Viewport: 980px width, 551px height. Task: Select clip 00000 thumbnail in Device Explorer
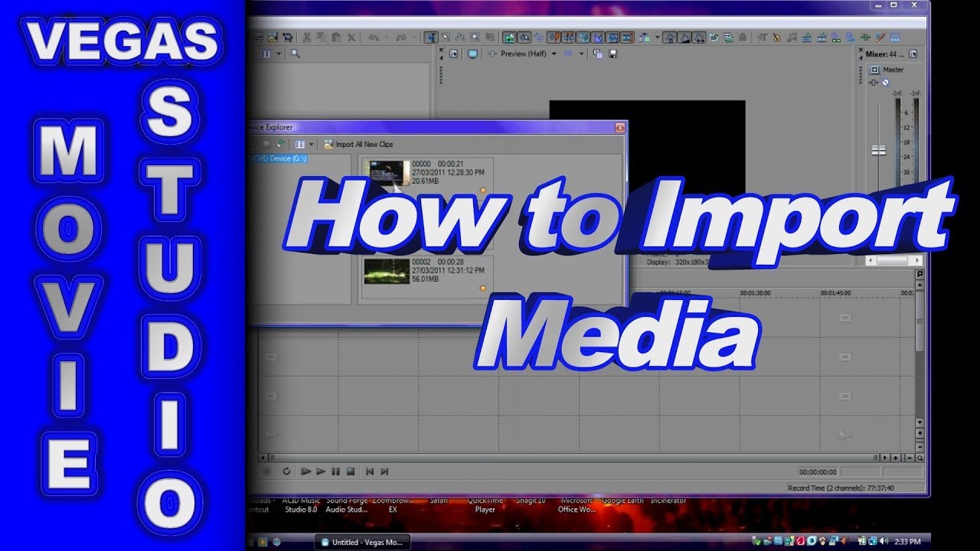pos(387,173)
